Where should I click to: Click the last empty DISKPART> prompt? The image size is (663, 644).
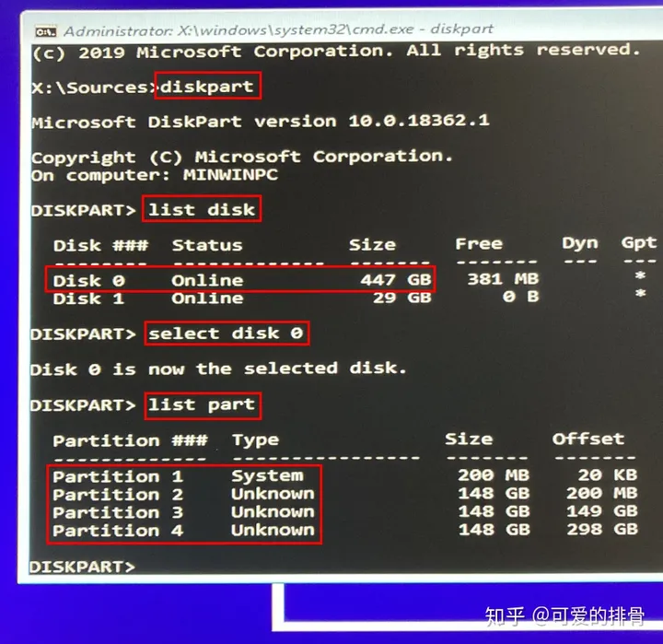click(83, 567)
